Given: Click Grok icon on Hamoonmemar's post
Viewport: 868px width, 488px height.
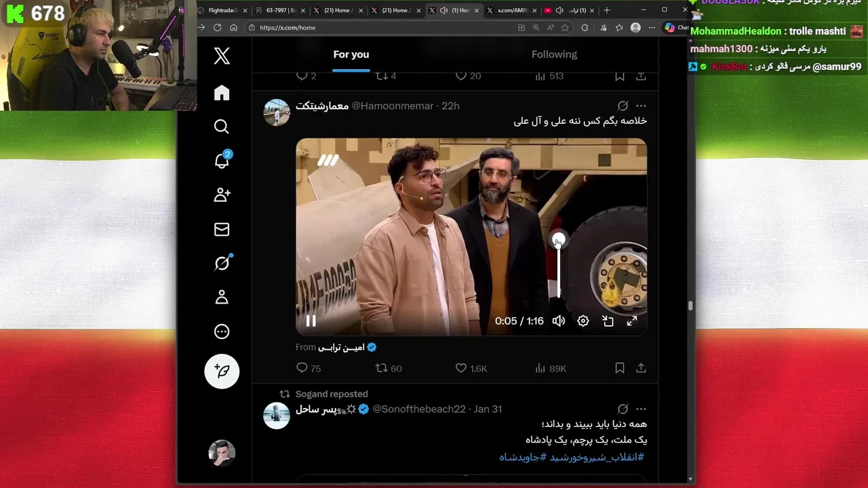Looking at the screenshot, I should coord(623,106).
